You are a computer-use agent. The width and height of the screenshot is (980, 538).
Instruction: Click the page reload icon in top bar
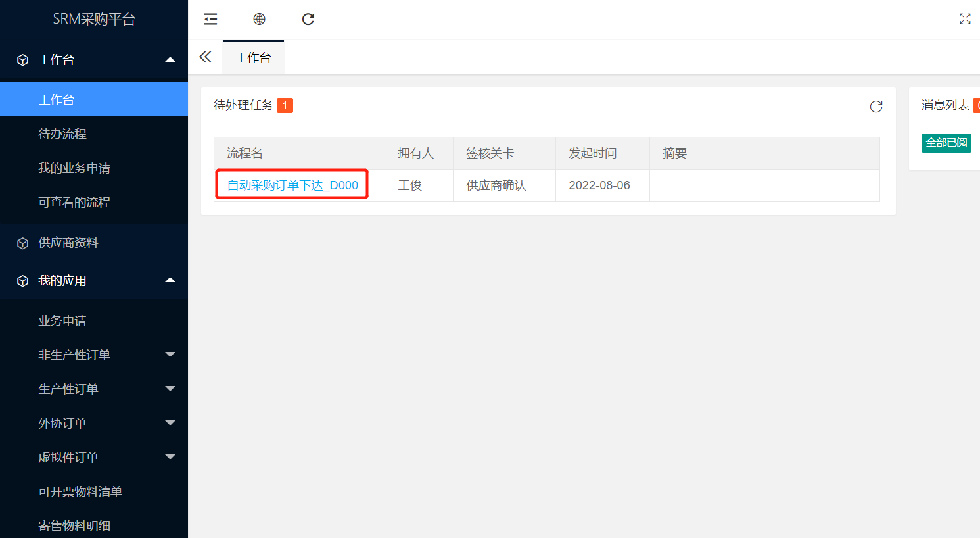[308, 19]
